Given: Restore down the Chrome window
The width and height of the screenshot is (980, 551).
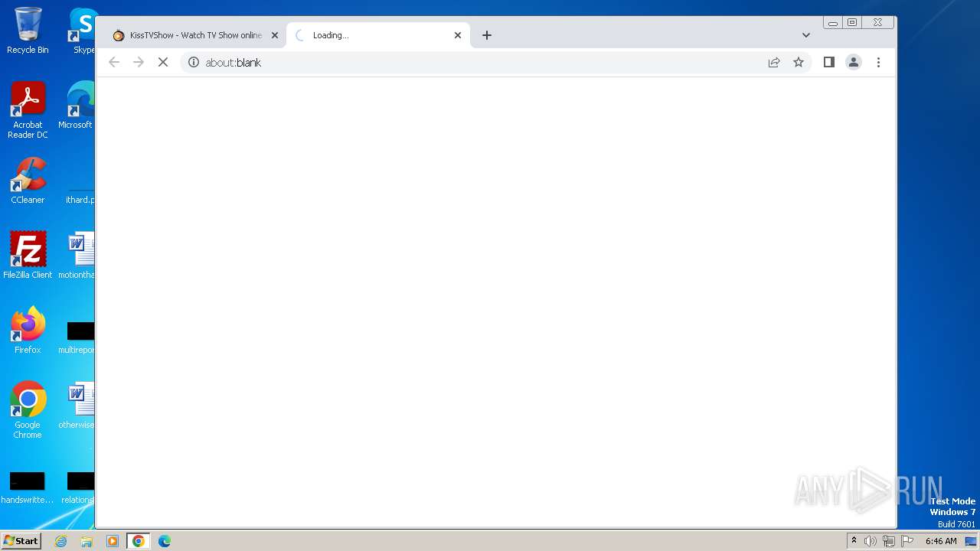Looking at the screenshot, I should pos(852,23).
